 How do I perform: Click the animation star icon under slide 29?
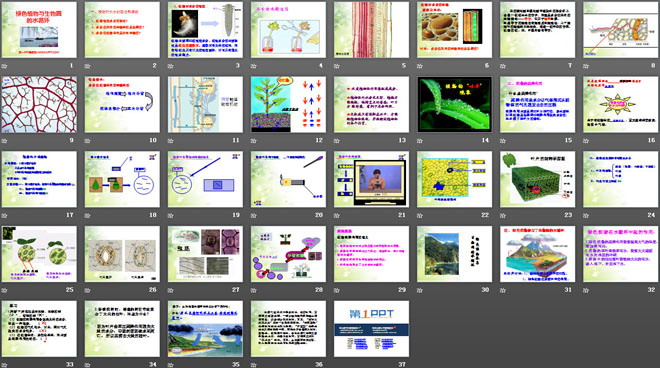point(337,291)
